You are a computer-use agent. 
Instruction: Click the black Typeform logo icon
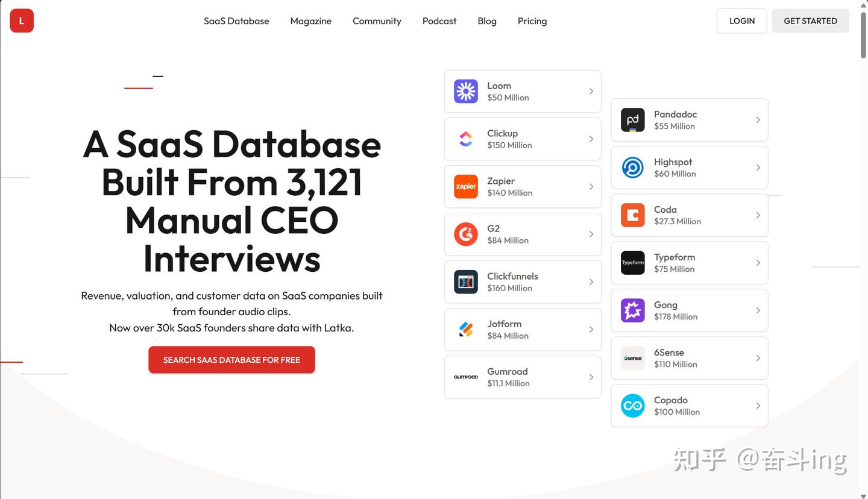633,263
